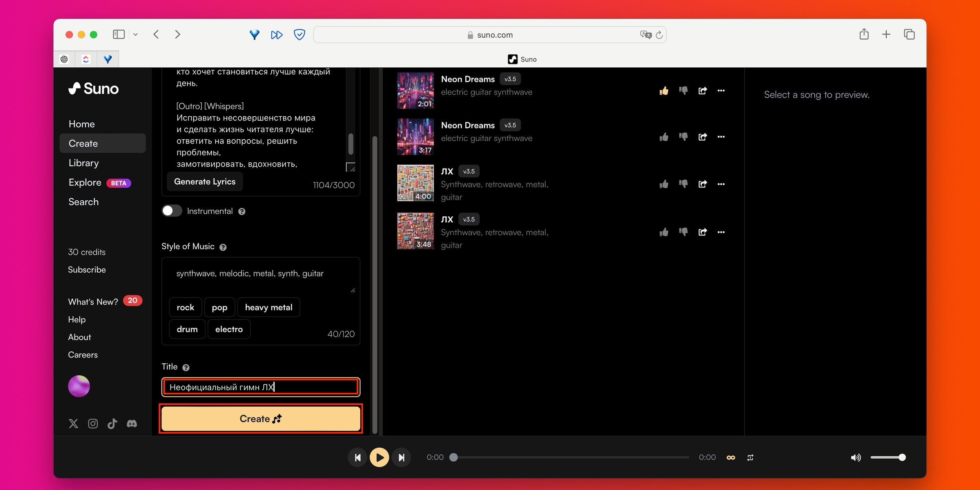The image size is (980, 490).
Task: Like the ЛХ song lasting 4:00
Action: [664, 184]
